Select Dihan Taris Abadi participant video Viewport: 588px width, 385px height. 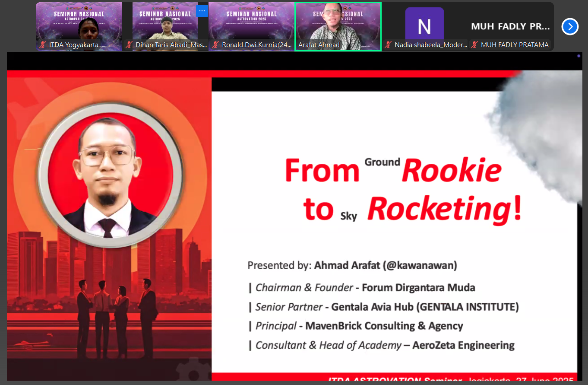pos(165,26)
